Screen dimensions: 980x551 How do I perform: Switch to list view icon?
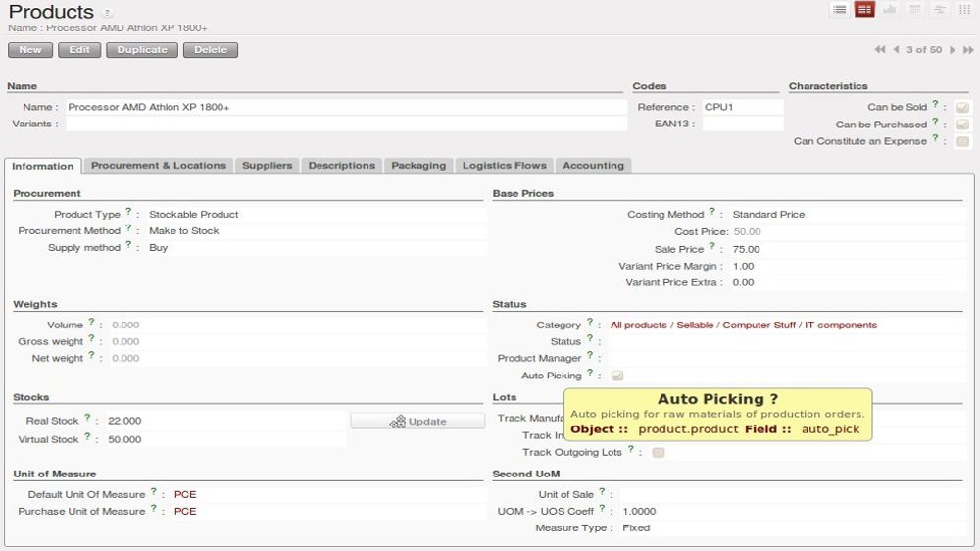[x=839, y=10]
